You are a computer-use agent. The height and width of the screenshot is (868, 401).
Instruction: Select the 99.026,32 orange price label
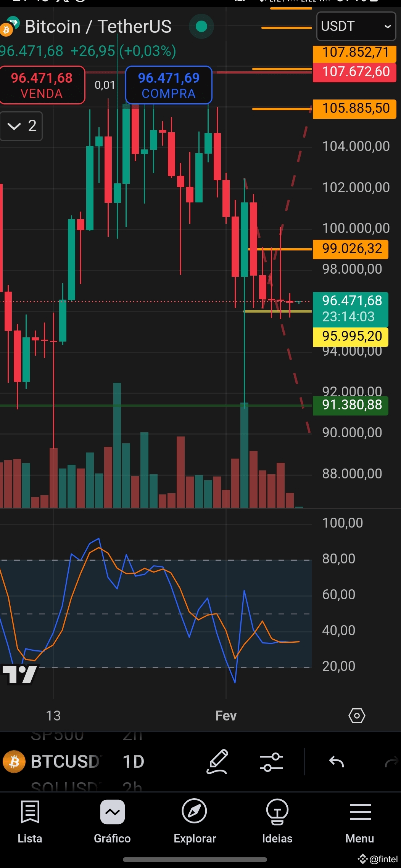tap(351, 249)
